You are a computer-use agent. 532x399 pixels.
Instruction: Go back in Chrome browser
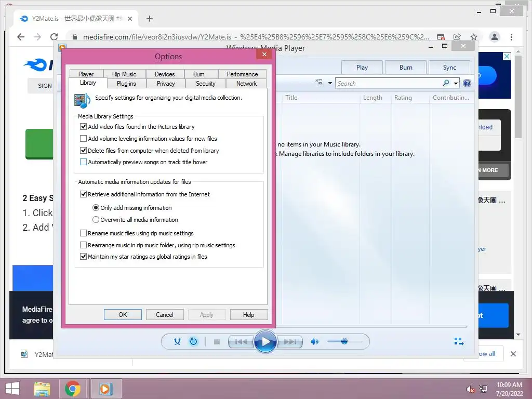pos(21,37)
